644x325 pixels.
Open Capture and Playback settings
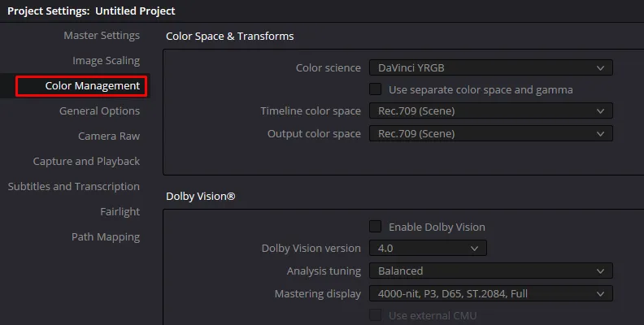pos(86,162)
